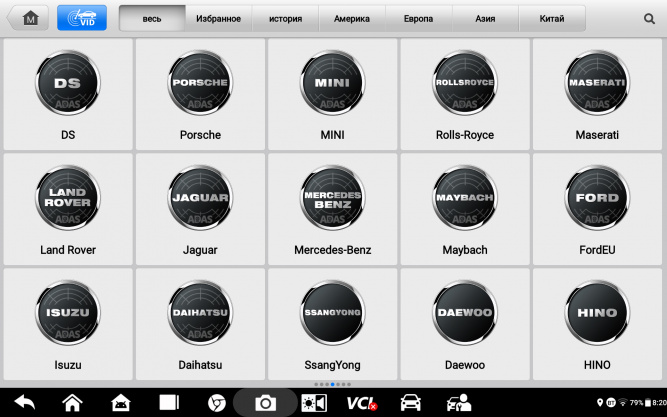Click the 'Mercedes-Benz' label text
This screenshot has height=417, width=667.
[332, 250]
